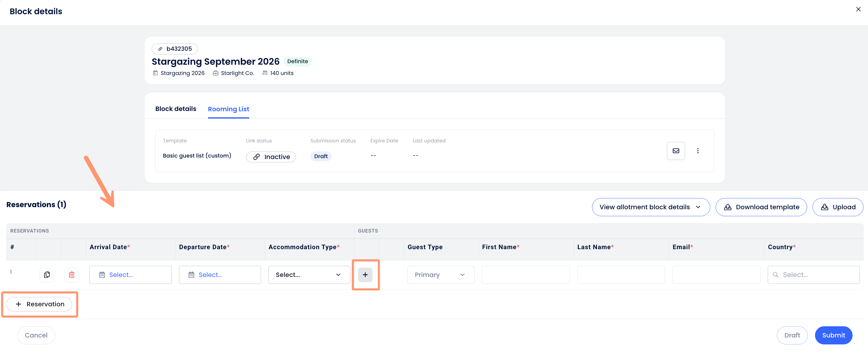Switch to the Block details tab
The image size is (868, 355).
point(176,109)
